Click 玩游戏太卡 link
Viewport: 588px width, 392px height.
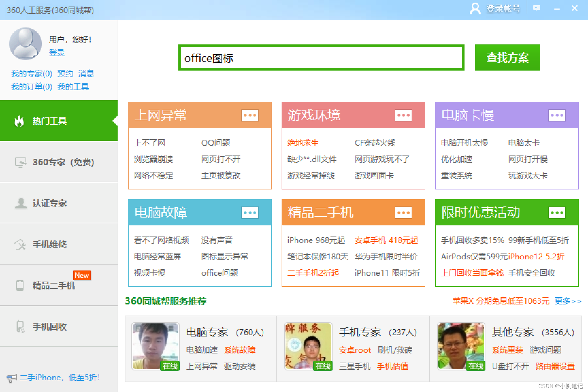tap(528, 175)
